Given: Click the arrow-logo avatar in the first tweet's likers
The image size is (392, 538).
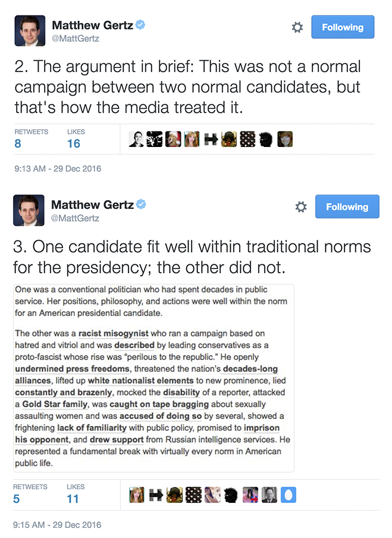Looking at the screenshot, I should 211,139.
